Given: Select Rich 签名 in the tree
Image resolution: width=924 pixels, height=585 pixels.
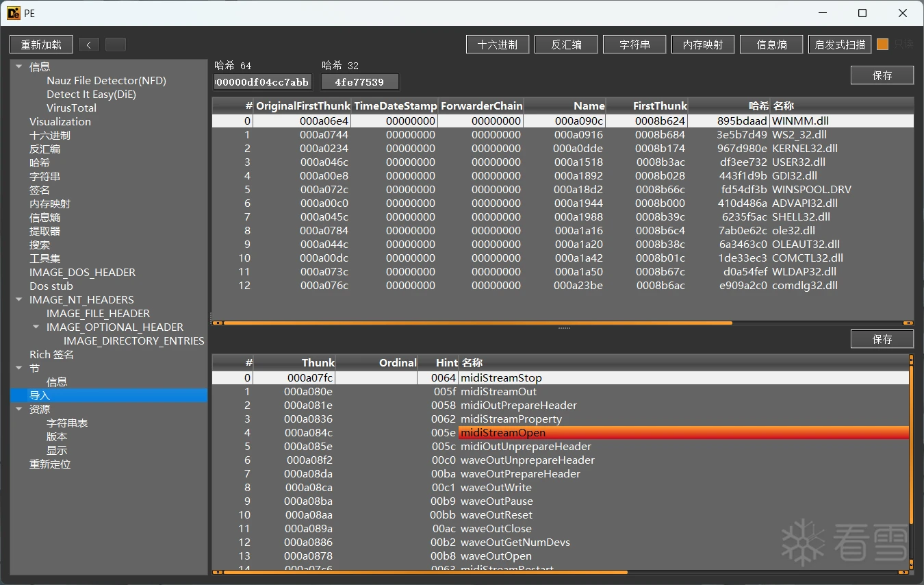Looking at the screenshot, I should pos(51,354).
